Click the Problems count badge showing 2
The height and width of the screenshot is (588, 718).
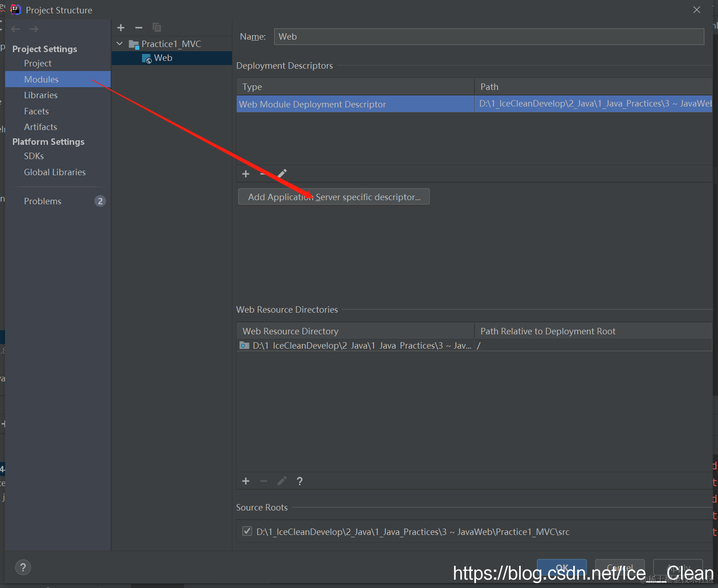tap(100, 201)
